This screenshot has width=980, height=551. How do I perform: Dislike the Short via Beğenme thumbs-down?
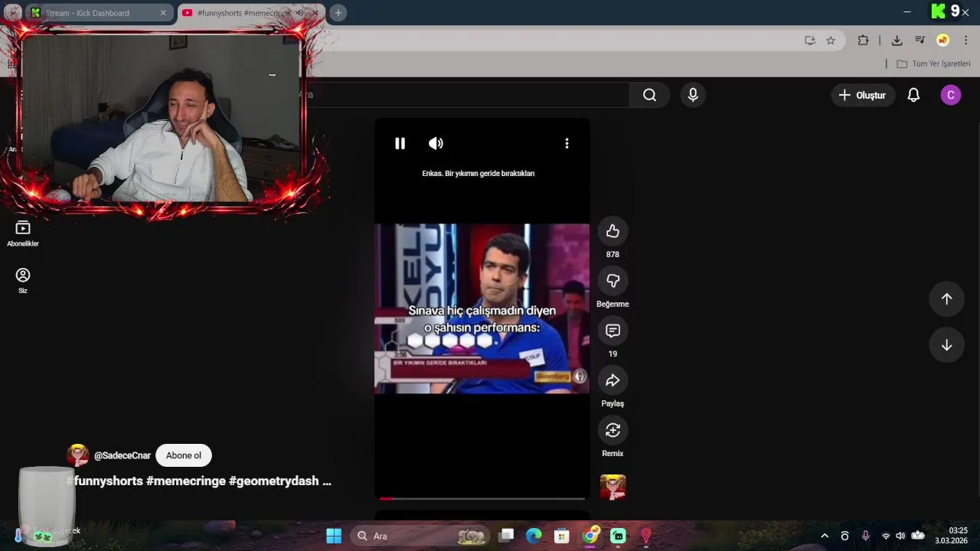[x=612, y=281]
